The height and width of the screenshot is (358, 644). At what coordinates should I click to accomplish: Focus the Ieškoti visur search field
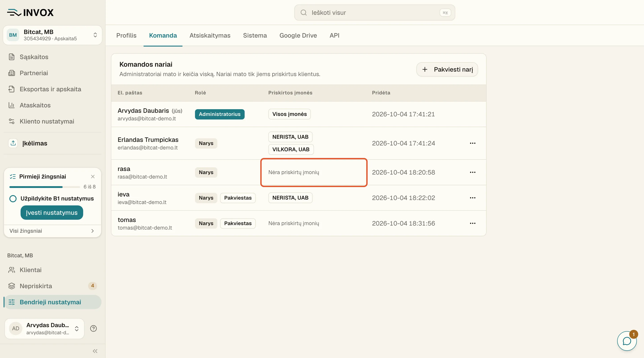(375, 13)
